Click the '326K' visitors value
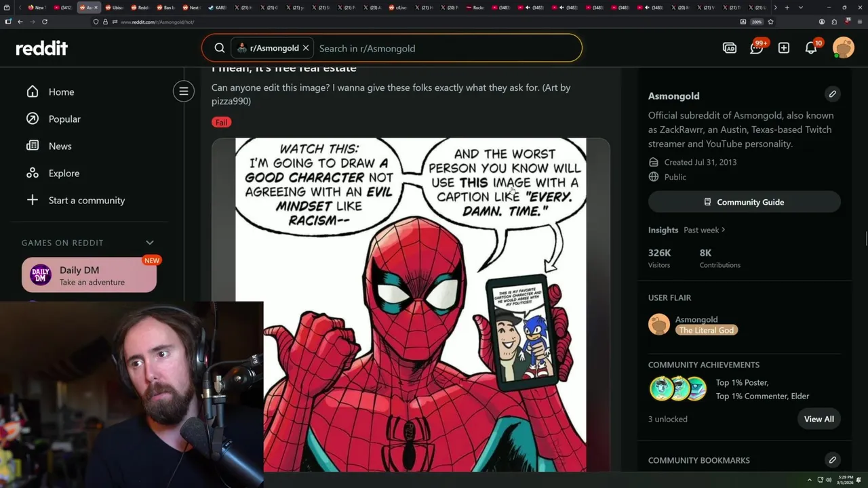The width and height of the screenshot is (868, 488). tap(659, 253)
